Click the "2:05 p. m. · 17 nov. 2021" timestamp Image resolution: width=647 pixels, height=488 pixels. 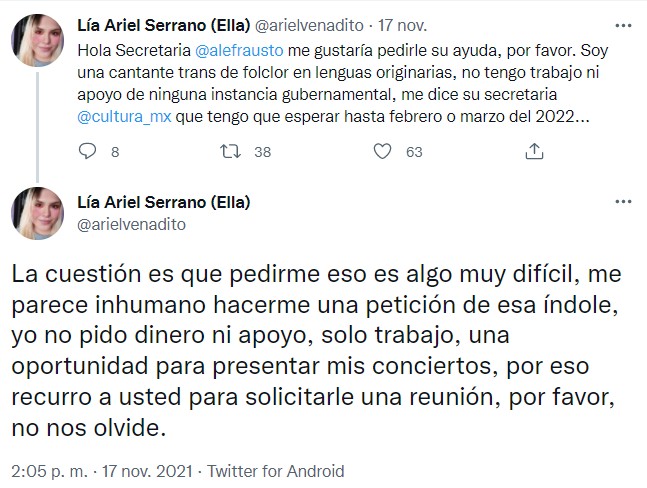pos(96,470)
